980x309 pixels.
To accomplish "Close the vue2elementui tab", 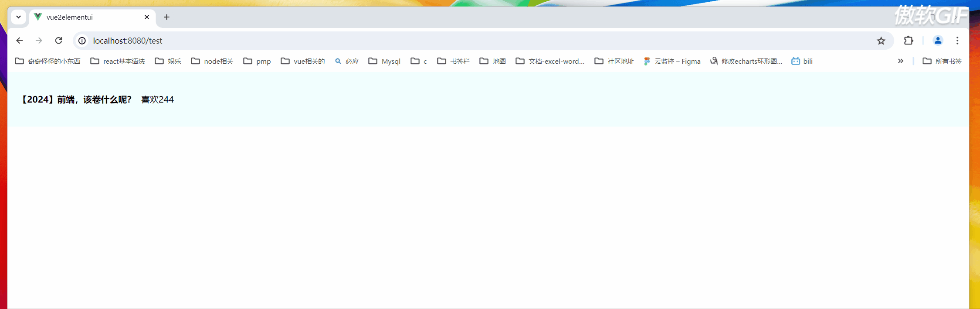I will 147,17.
